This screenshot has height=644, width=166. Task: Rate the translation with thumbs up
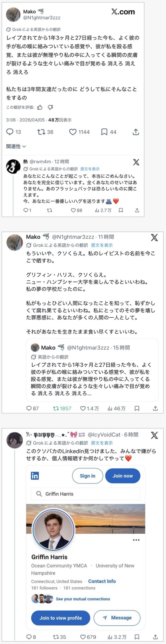pyautogui.click(x=40, y=107)
